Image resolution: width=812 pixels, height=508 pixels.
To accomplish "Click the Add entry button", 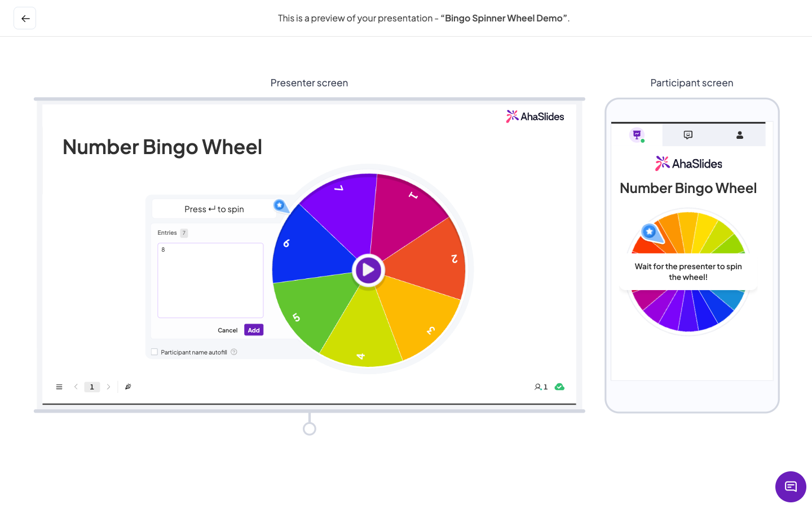I will tap(254, 330).
